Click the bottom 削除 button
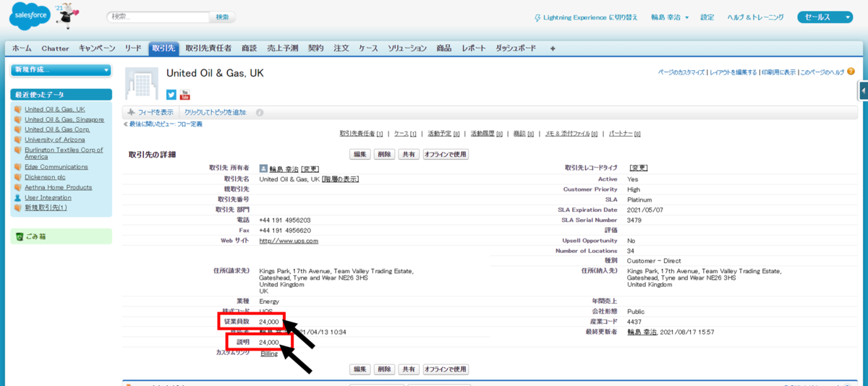 point(385,369)
